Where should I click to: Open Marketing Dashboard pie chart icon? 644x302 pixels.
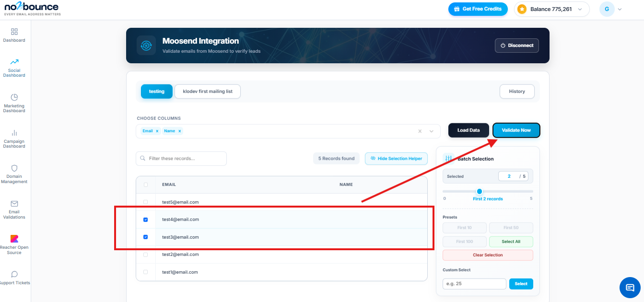click(14, 97)
